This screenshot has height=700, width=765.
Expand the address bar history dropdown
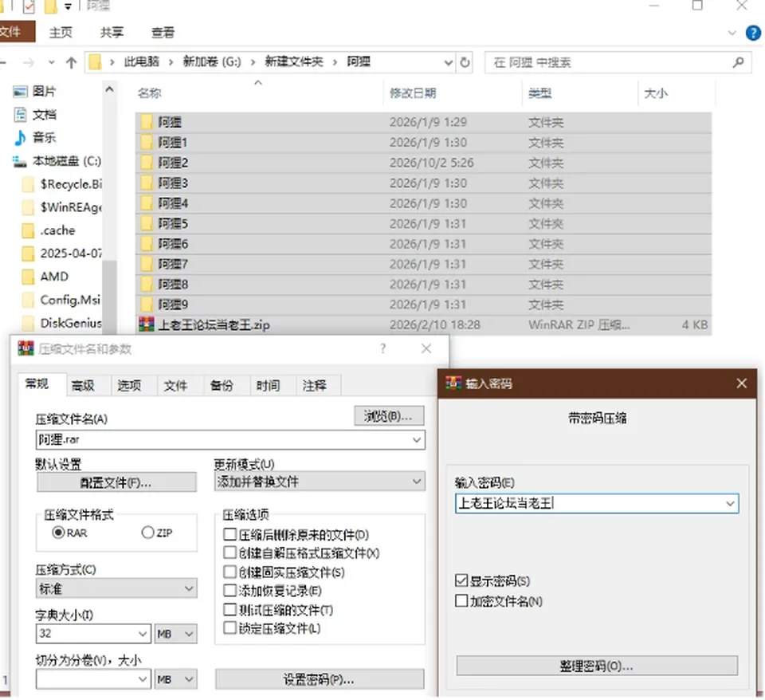(448, 62)
